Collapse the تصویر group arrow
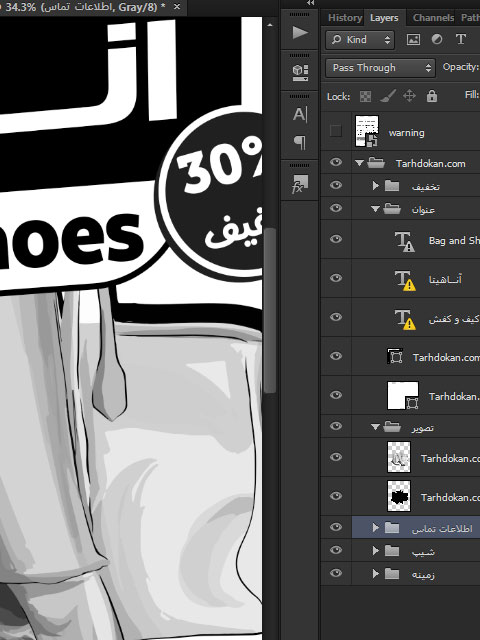Image resolution: width=480 pixels, height=640 pixels. tap(375, 427)
